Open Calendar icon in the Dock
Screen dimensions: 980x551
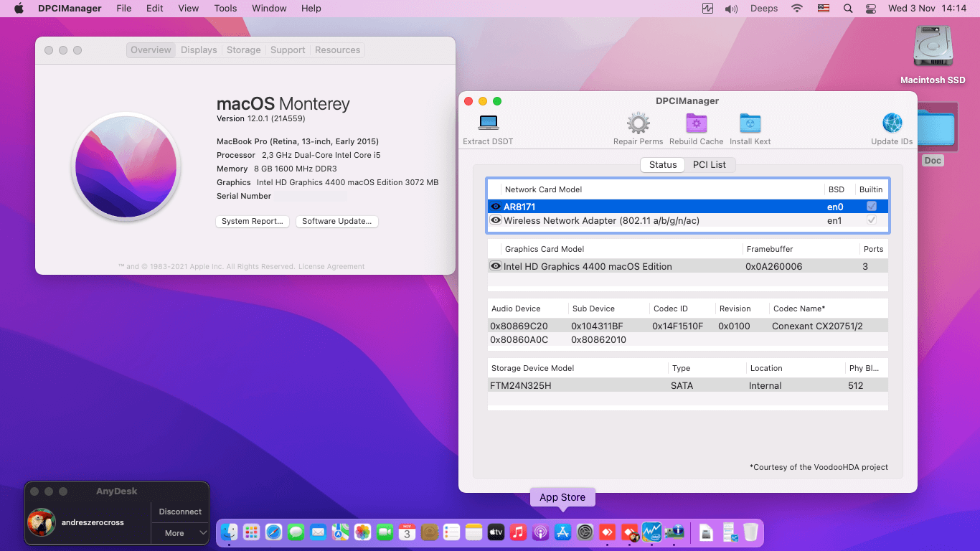point(407,532)
